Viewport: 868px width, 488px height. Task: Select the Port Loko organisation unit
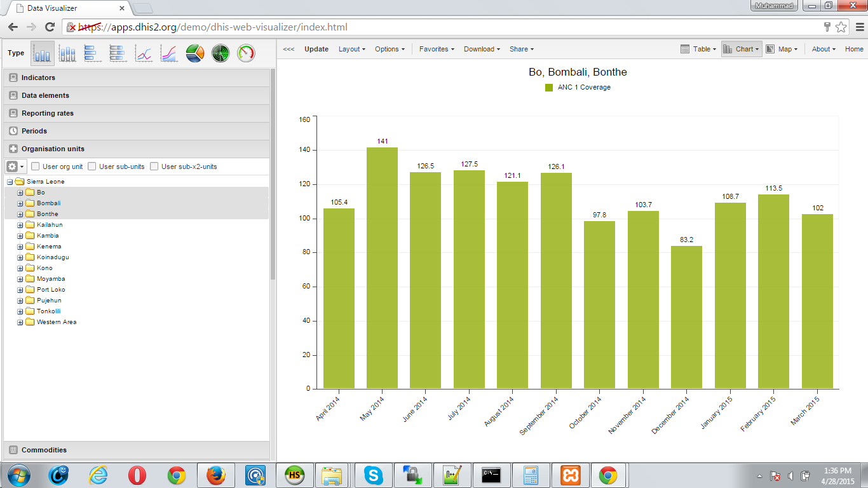pos(51,290)
